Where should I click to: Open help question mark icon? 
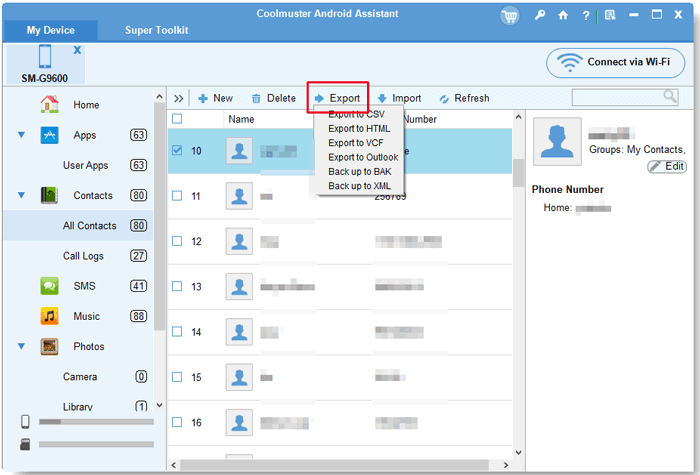click(x=586, y=16)
